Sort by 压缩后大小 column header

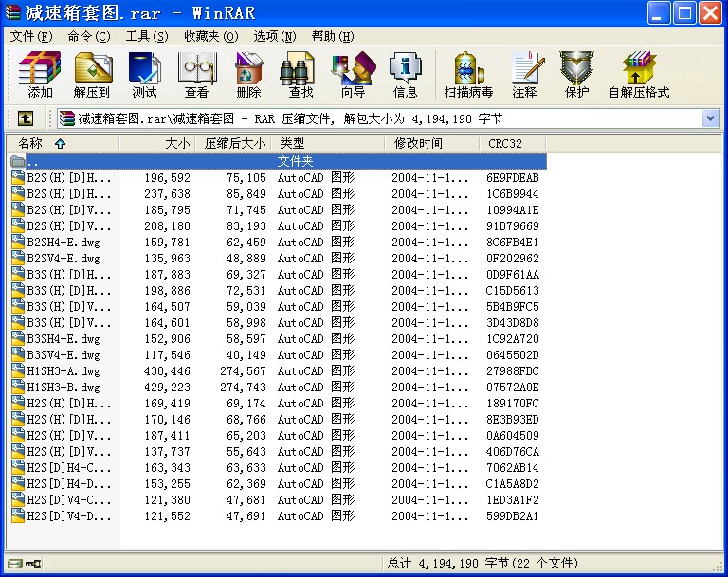(x=233, y=143)
